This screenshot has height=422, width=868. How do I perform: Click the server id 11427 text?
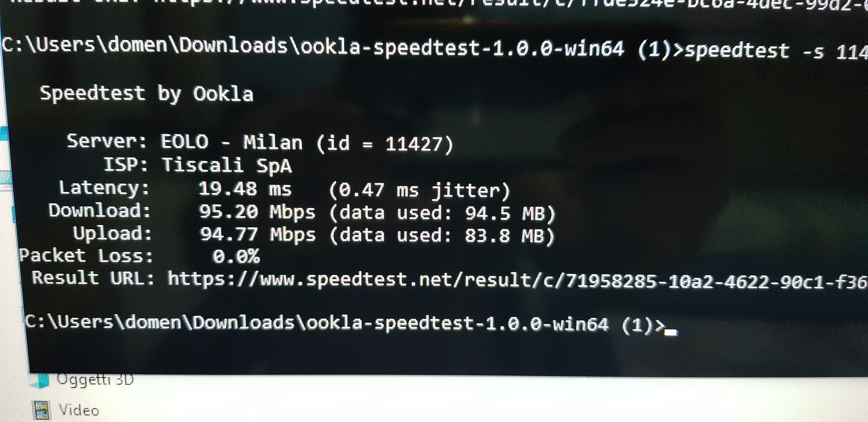tap(414, 144)
